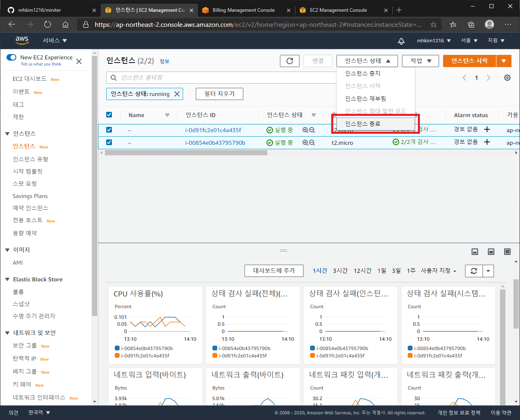
Task: Toggle the New EC2 Experience switch
Action: point(11,57)
